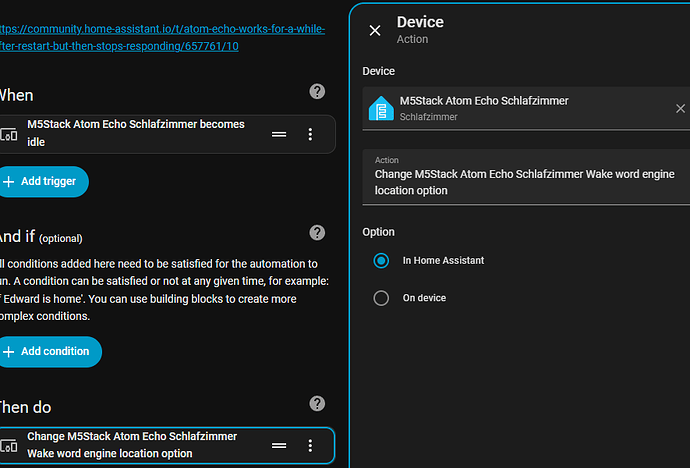
Task: Select the In Home Assistant option
Action: click(x=381, y=261)
